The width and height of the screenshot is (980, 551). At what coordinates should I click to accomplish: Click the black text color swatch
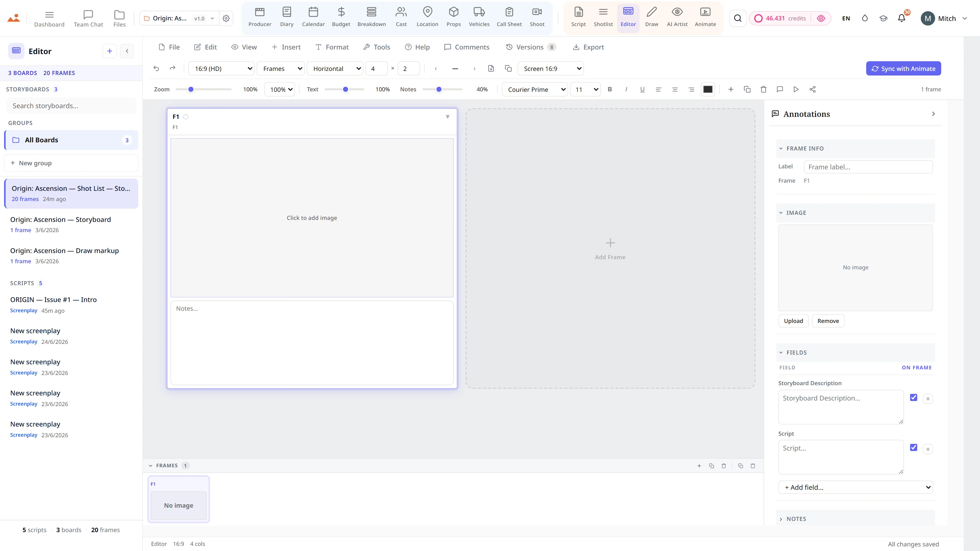pyautogui.click(x=708, y=89)
